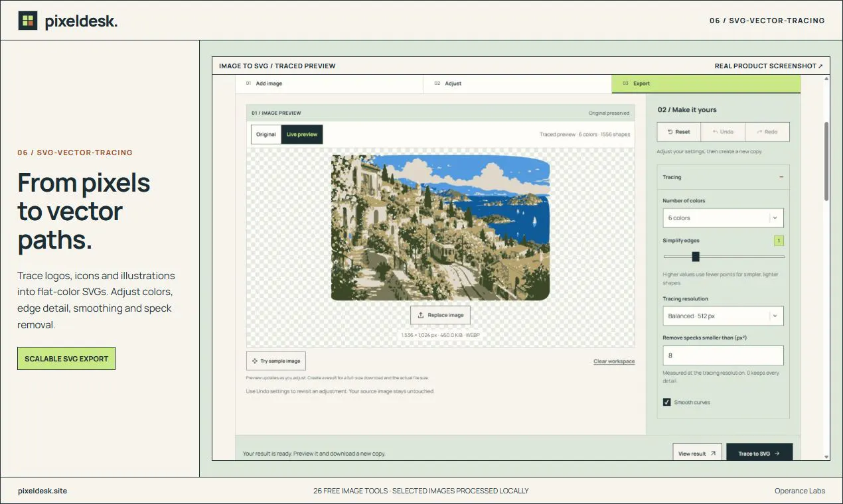Click the 'Traced preview · 6 colors' status text
This screenshot has height=504, width=843.
pyautogui.click(x=585, y=135)
